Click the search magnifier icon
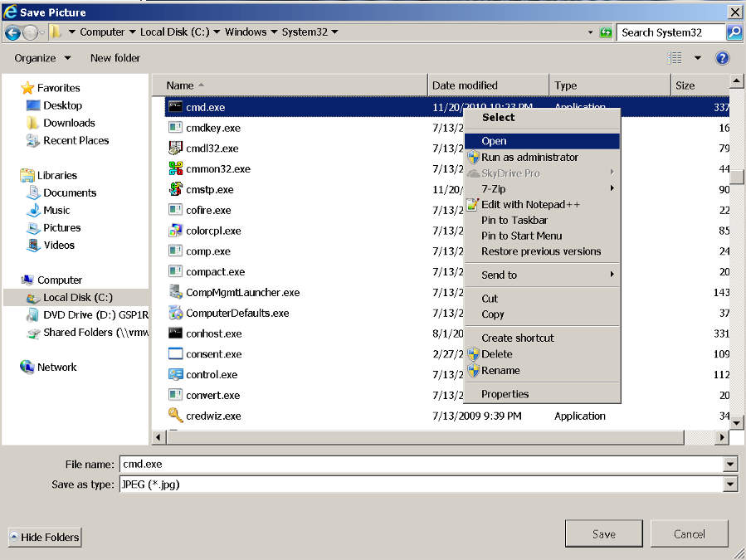Screen dimensions: 746x560 point(734,32)
